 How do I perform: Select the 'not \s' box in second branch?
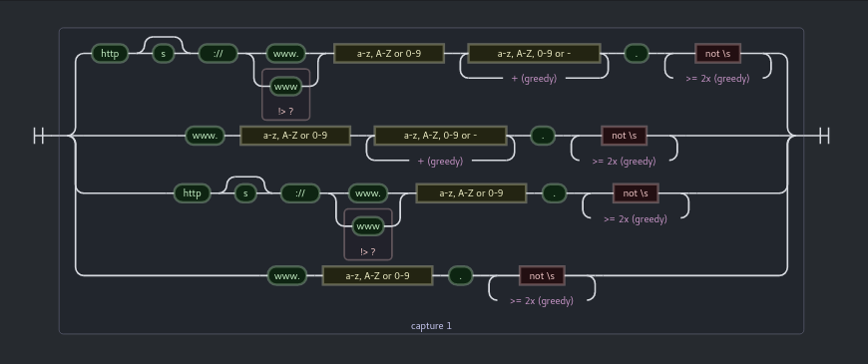point(625,136)
